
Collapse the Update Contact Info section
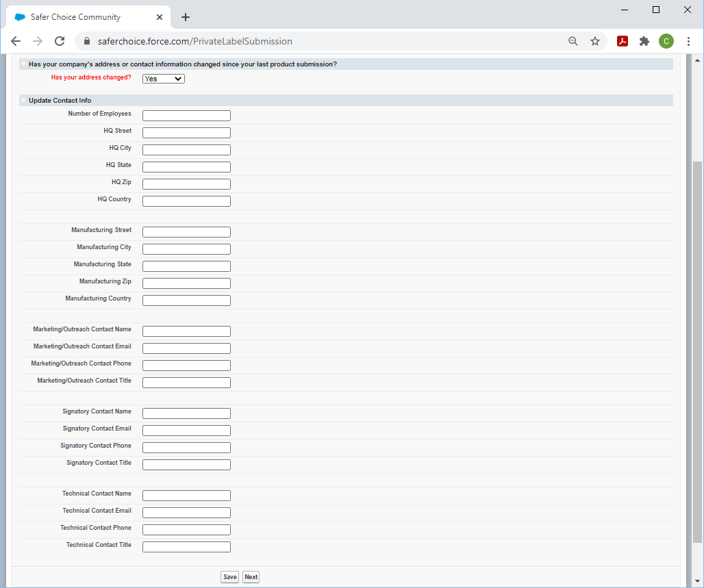(x=24, y=101)
